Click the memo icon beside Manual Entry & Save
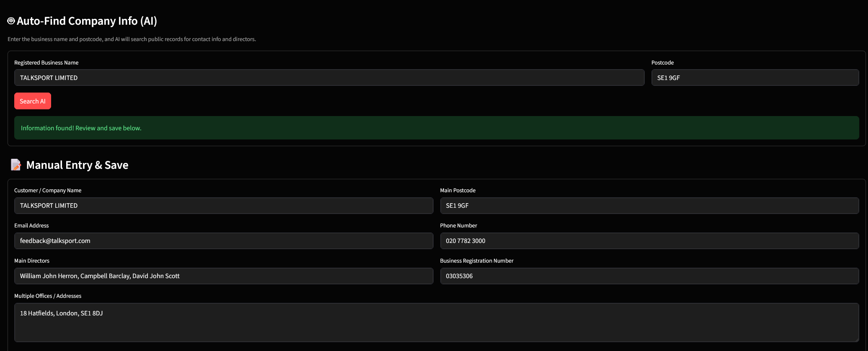This screenshot has height=351, width=868. [x=16, y=165]
